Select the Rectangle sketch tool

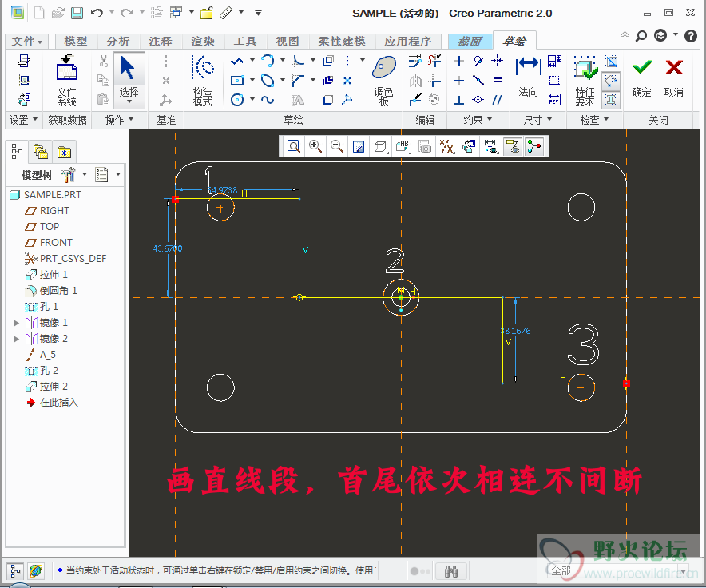(237, 81)
